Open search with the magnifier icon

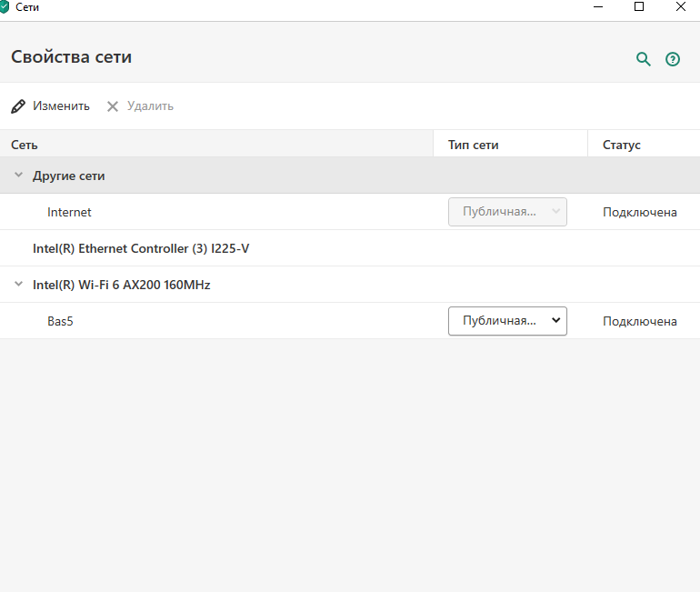(x=644, y=59)
